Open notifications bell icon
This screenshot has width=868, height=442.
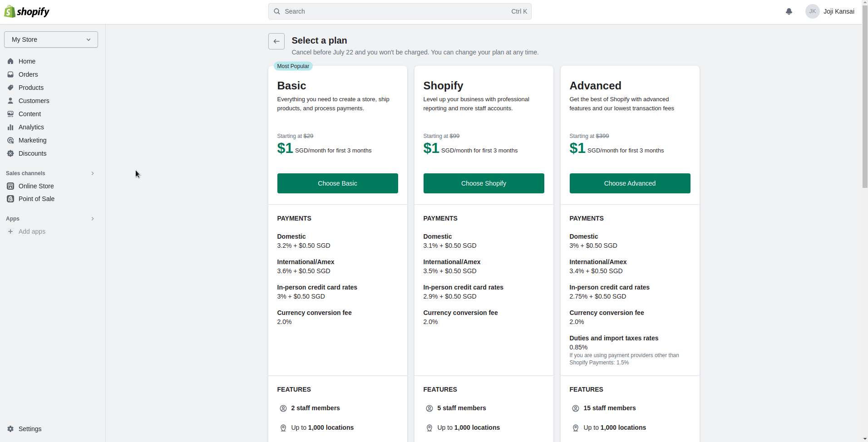(x=789, y=11)
